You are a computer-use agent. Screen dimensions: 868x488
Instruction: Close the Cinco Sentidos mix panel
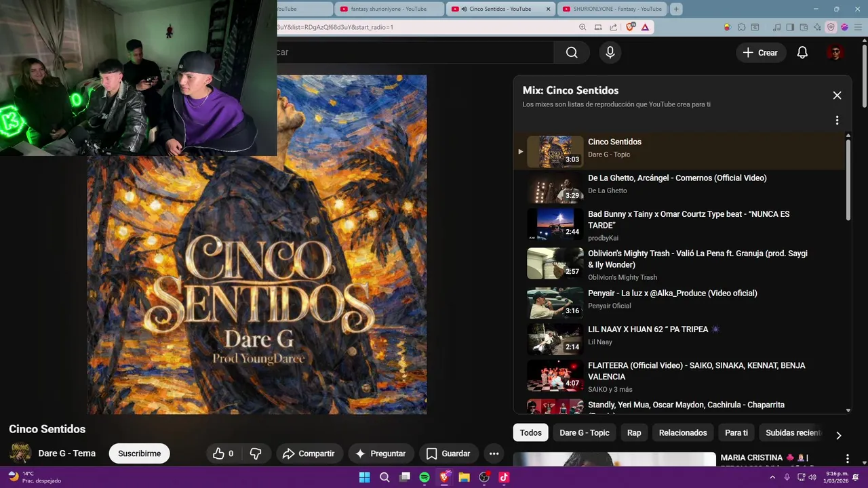tap(837, 96)
